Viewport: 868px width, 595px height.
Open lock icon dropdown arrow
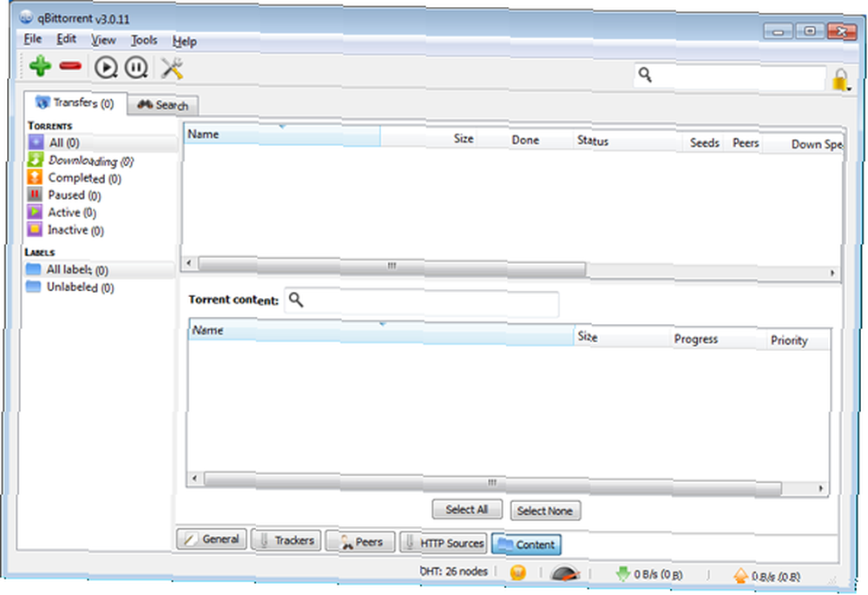tap(849, 88)
